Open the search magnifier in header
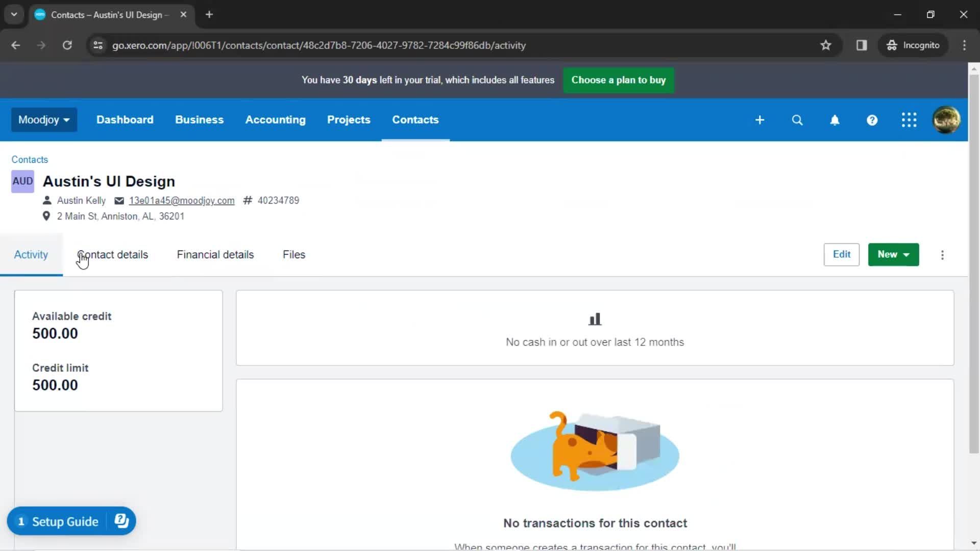 tap(797, 120)
